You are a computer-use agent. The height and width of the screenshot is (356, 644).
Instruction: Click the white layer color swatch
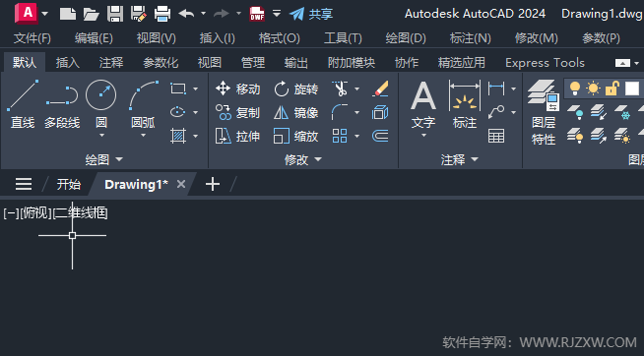click(632, 89)
